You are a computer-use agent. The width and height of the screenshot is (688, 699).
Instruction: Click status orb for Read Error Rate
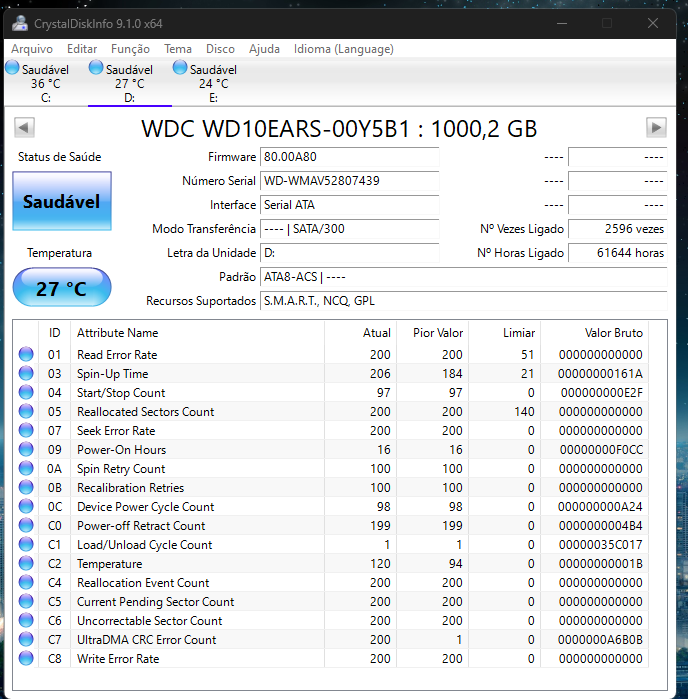(x=26, y=354)
